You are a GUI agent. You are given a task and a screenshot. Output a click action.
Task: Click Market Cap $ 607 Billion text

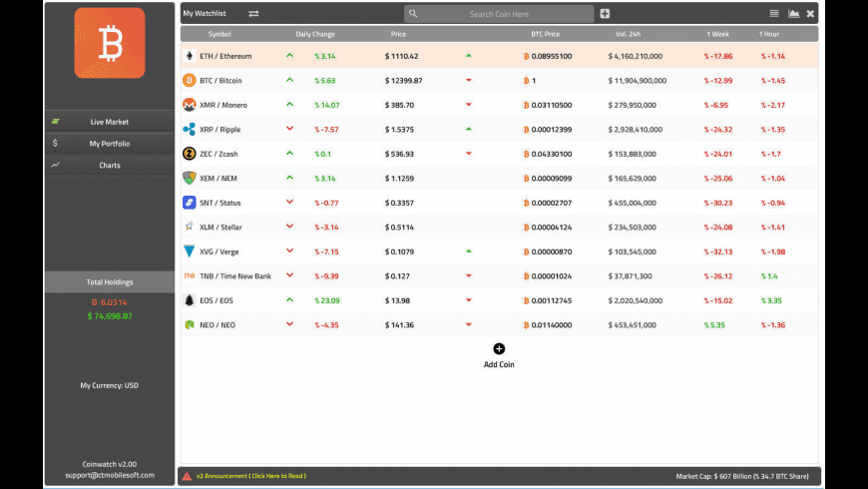[741, 476]
